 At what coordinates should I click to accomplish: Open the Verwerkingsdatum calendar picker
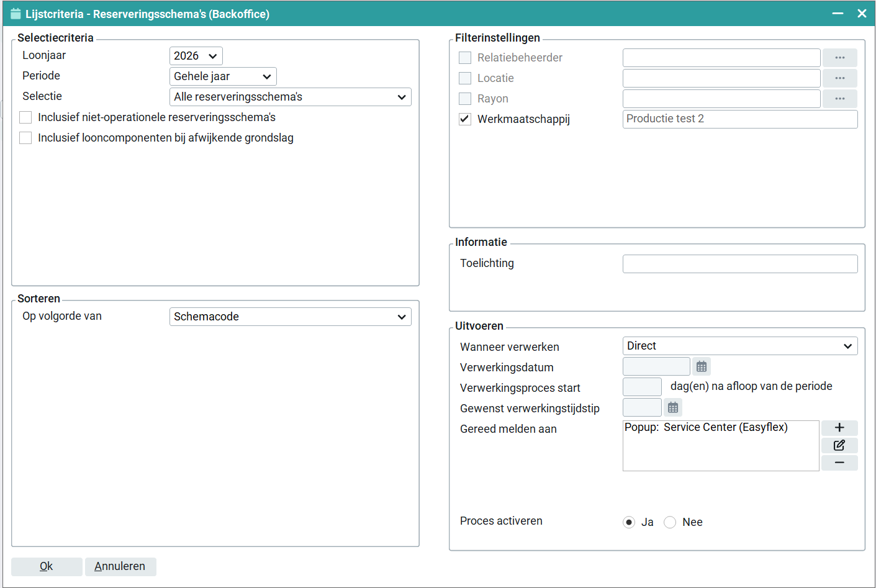pyautogui.click(x=702, y=366)
